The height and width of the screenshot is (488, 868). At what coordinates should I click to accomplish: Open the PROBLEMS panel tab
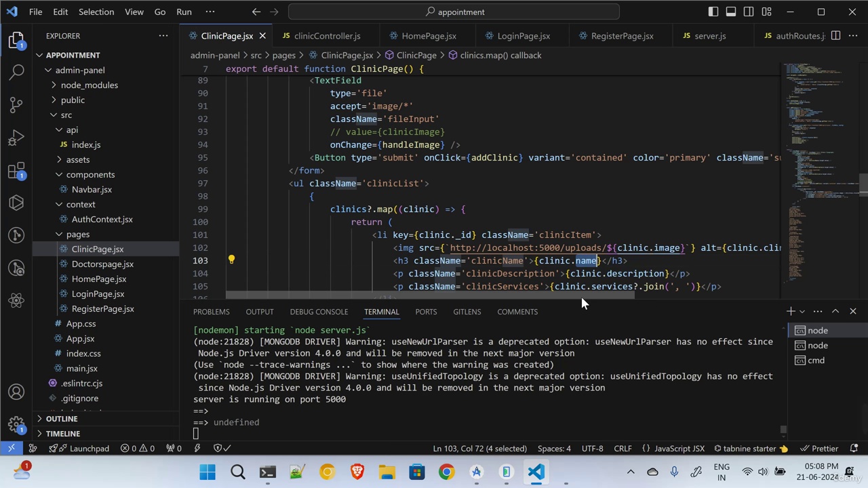[x=211, y=311]
